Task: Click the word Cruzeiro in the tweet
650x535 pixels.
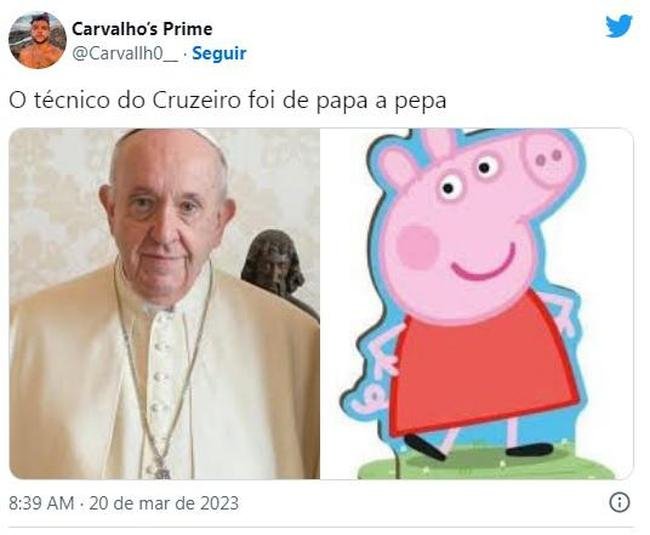Action: [196, 100]
